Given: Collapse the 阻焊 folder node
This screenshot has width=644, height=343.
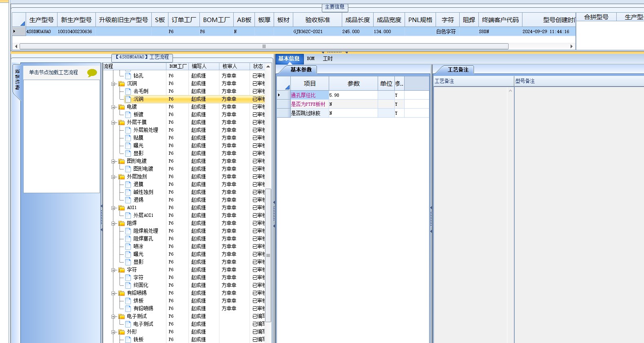Looking at the screenshot, I should pyautogui.click(x=113, y=223).
